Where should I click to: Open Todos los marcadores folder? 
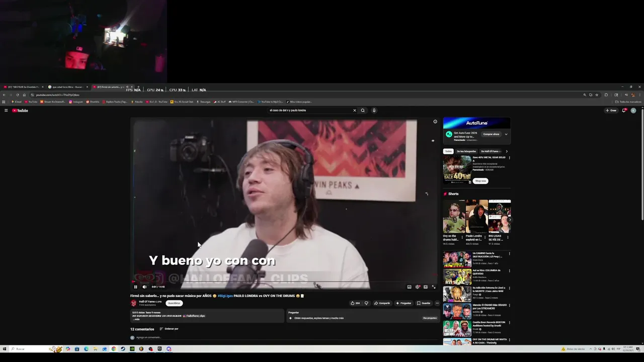628,102
